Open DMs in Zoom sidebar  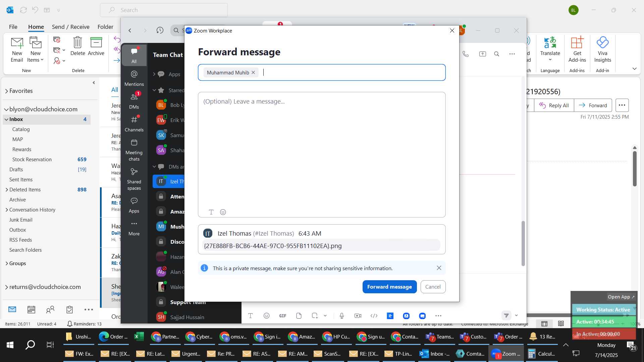click(x=134, y=101)
